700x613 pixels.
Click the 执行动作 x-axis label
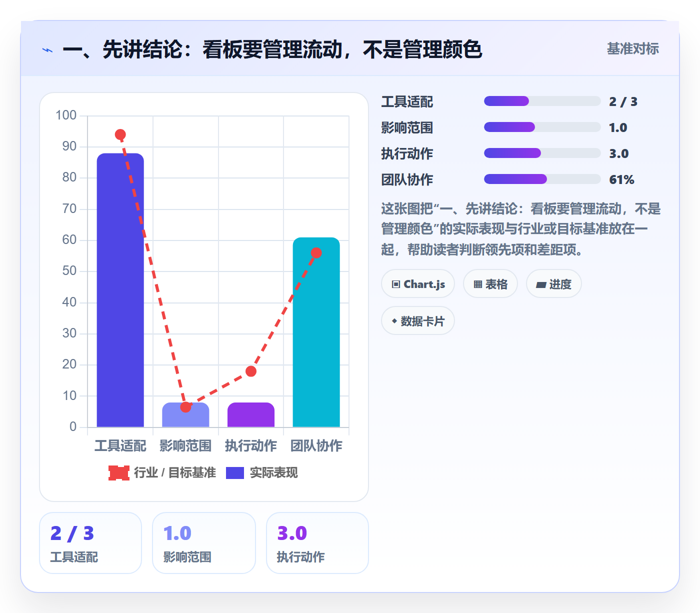251,445
